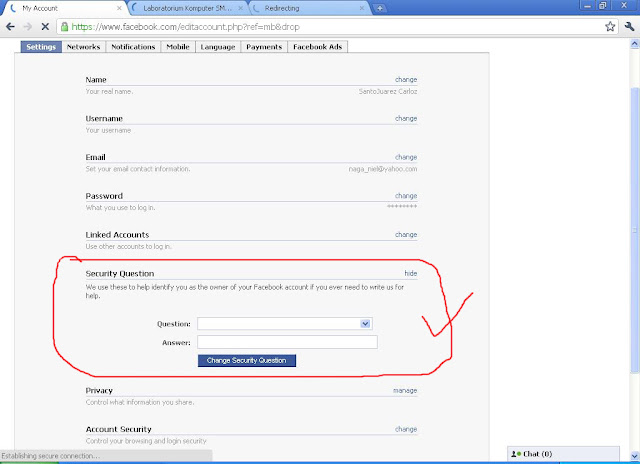Open the Mobile tab
Image resolution: width=640 pixels, height=464 pixels.
pos(178,47)
